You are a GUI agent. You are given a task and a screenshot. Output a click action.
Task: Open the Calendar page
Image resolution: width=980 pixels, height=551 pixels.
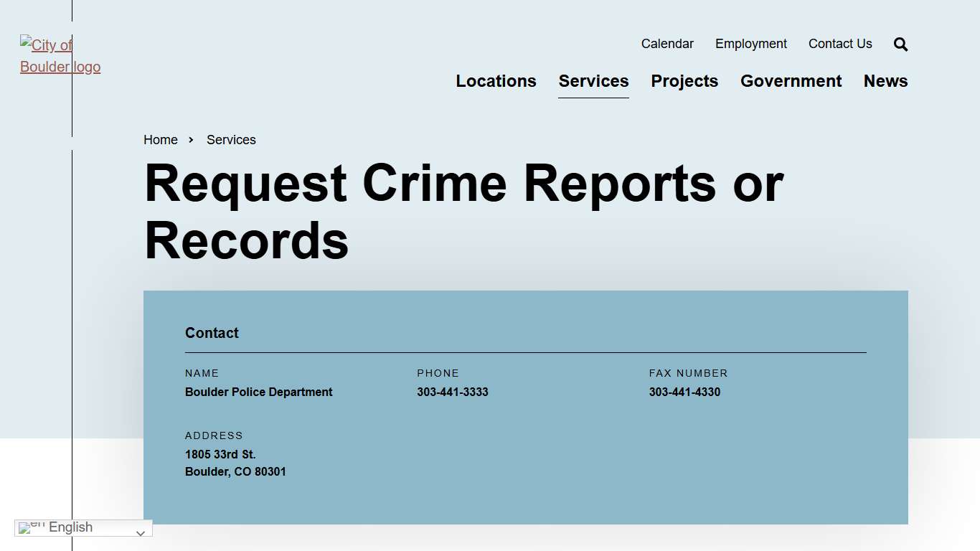click(x=667, y=44)
